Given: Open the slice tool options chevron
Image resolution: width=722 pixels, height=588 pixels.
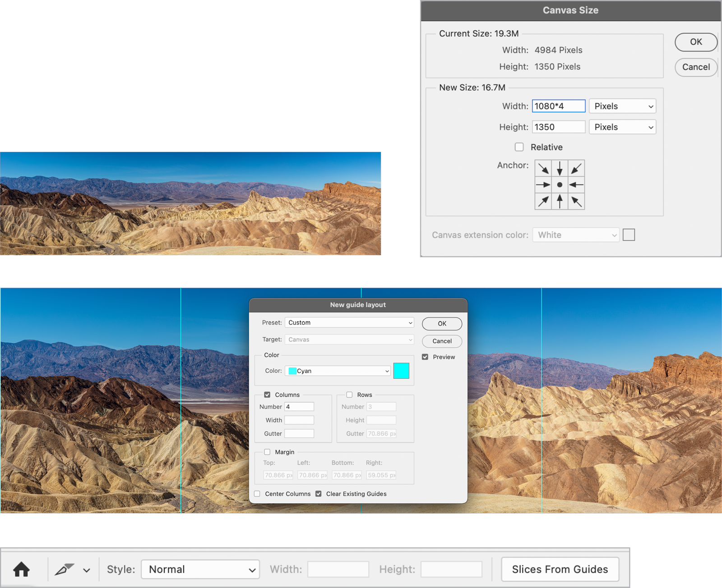Looking at the screenshot, I should tap(87, 570).
